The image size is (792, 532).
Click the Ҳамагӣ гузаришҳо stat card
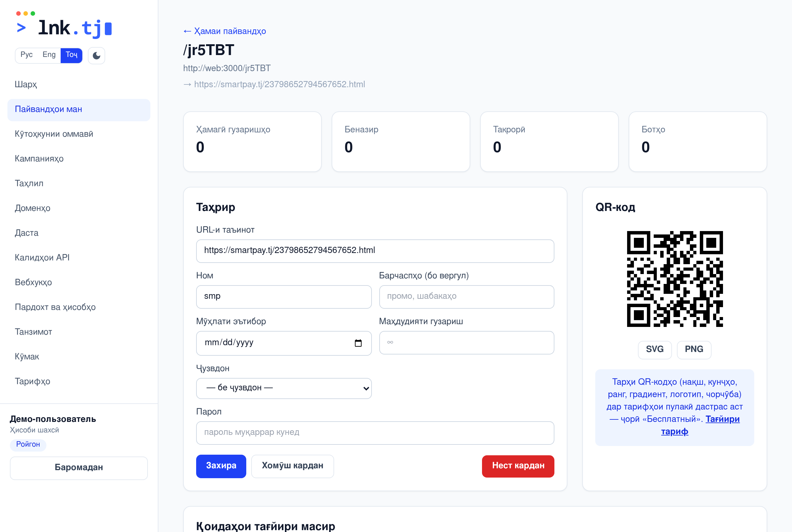252,141
